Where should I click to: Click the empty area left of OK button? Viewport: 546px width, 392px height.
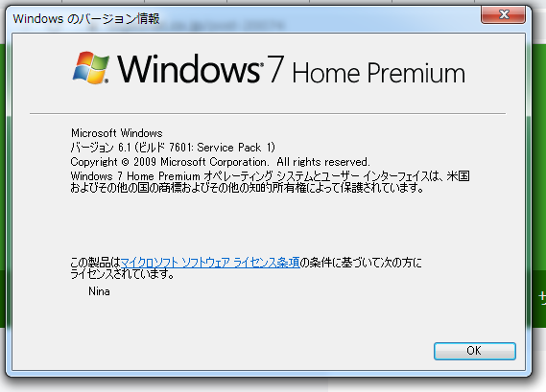tap(244, 351)
